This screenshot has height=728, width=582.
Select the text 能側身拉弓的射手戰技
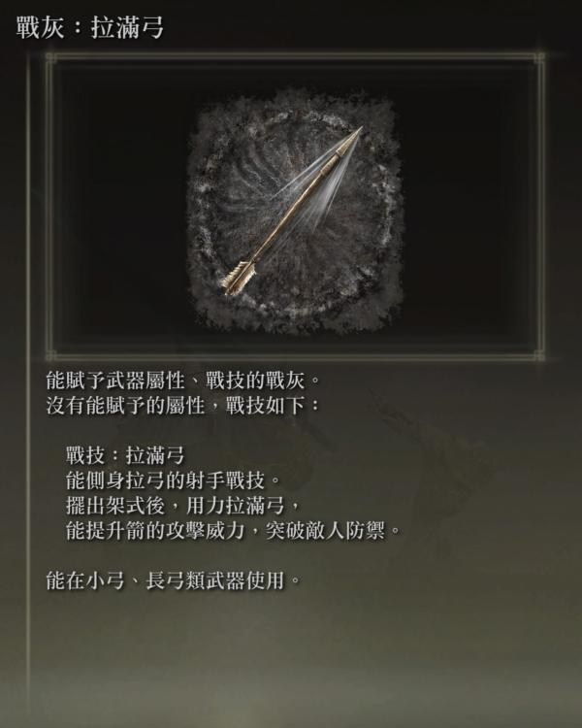coord(173,480)
